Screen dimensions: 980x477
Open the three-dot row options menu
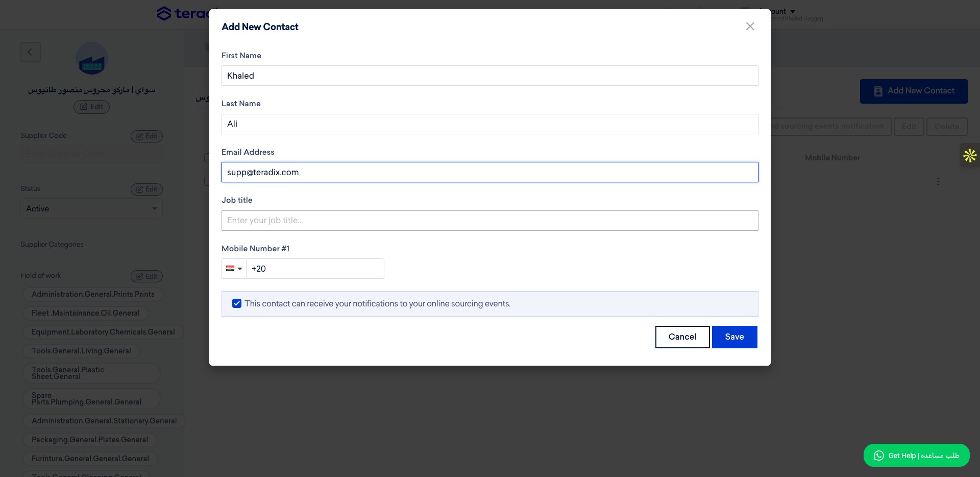click(x=938, y=182)
